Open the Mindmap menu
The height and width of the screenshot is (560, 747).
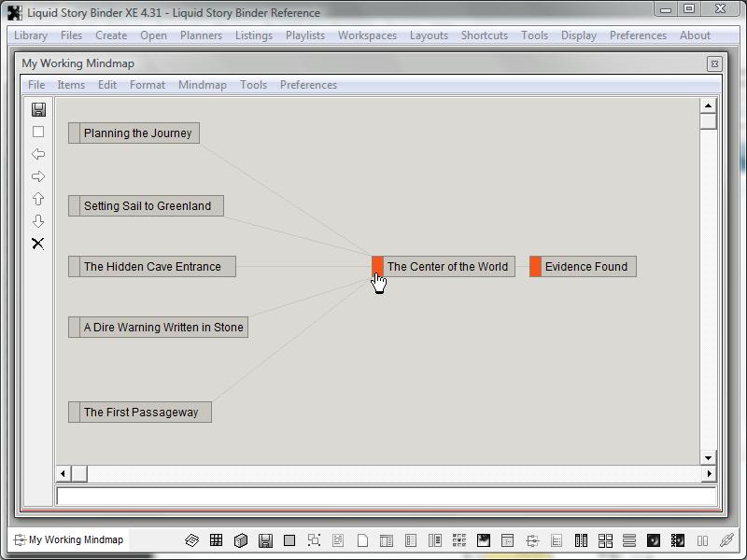pos(202,85)
